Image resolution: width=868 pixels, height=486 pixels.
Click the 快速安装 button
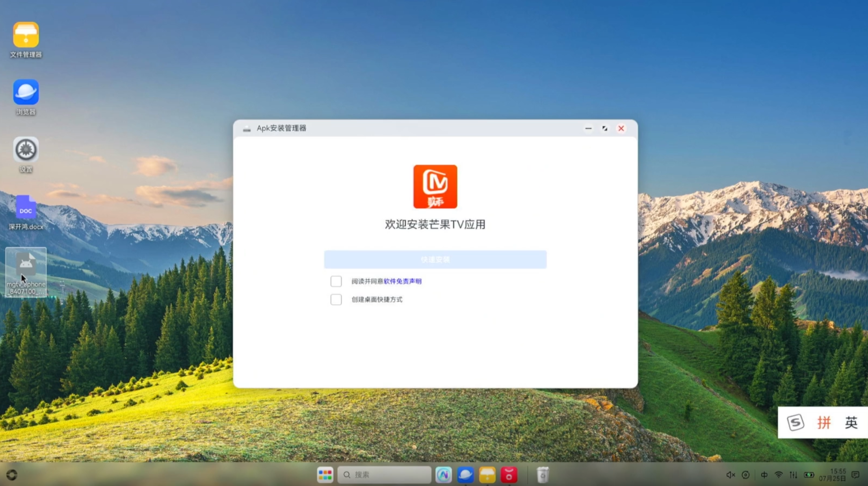435,259
